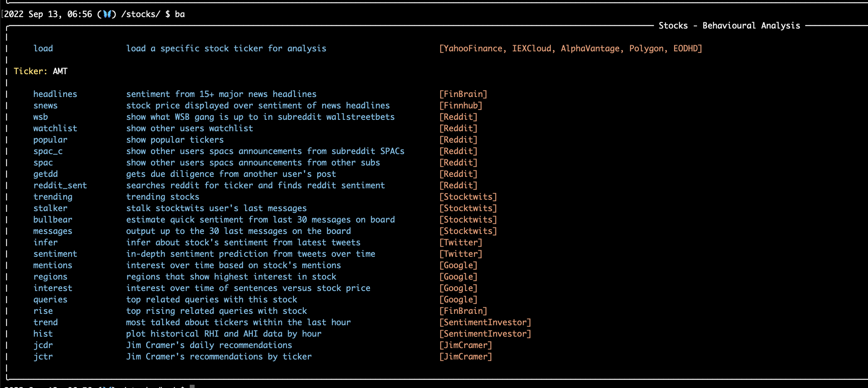Click the 'jcdr' command
This screenshot has width=868, height=388.
[x=43, y=345]
